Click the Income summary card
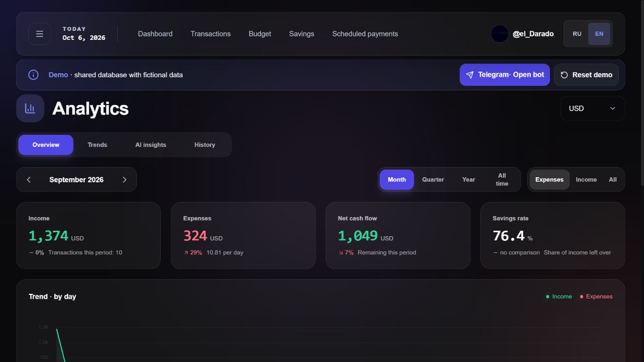This screenshot has height=362, width=644. (x=88, y=235)
